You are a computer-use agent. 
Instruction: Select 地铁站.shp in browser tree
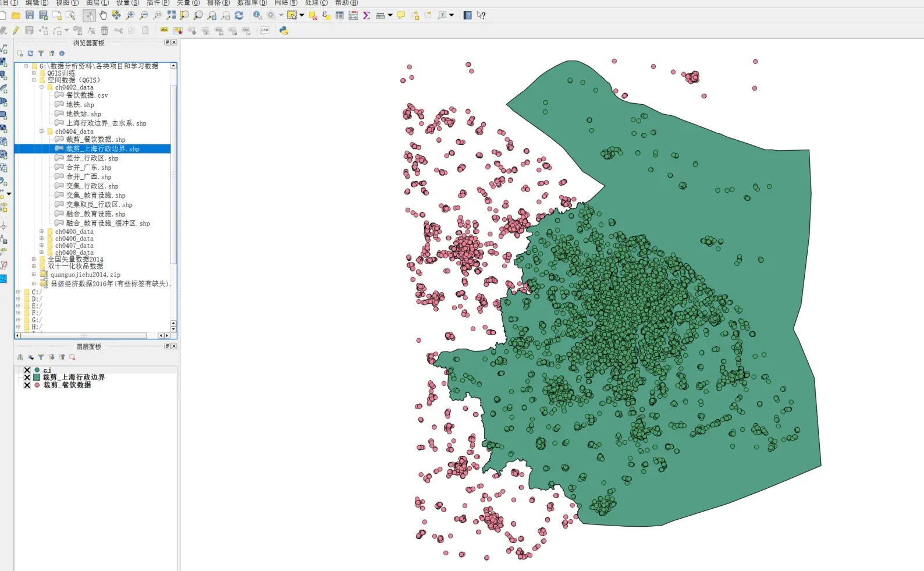[83, 114]
